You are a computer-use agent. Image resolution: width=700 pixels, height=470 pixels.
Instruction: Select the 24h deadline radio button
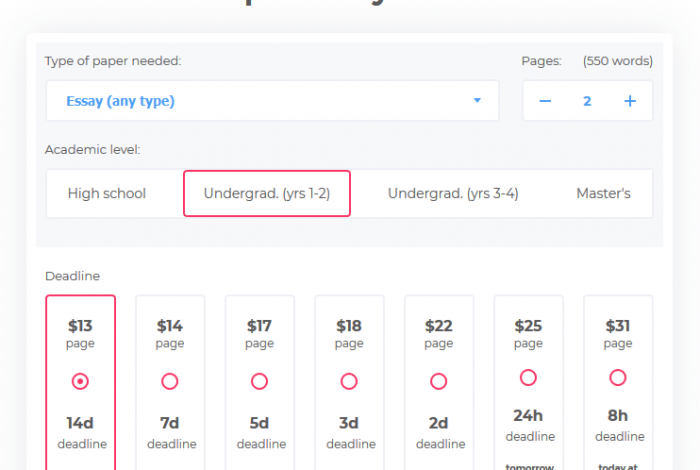click(x=528, y=378)
